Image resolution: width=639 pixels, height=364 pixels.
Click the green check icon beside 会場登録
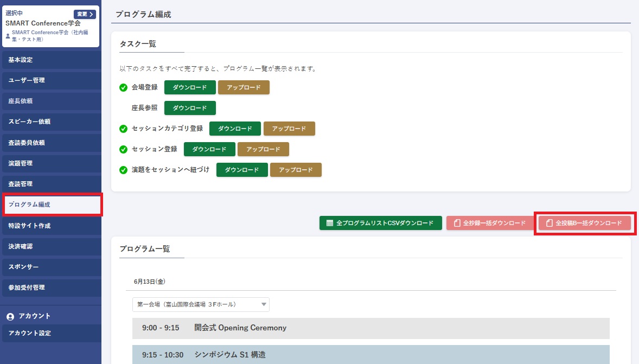click(x=123, y=87)
